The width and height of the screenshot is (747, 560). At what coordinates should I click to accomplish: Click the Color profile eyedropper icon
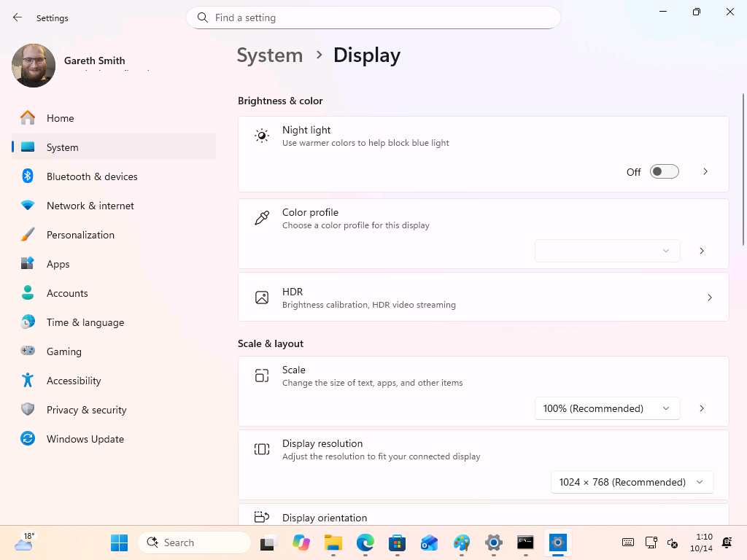pyautogui.click(x=262, y=218)
